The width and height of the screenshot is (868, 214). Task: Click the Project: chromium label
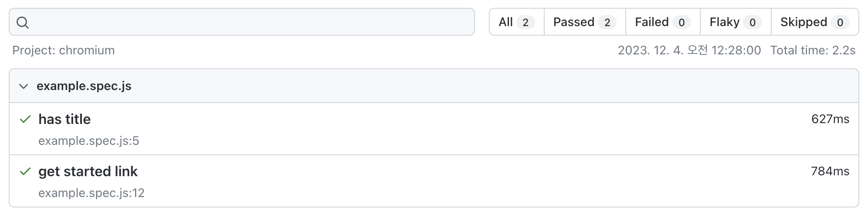[64, 50]
